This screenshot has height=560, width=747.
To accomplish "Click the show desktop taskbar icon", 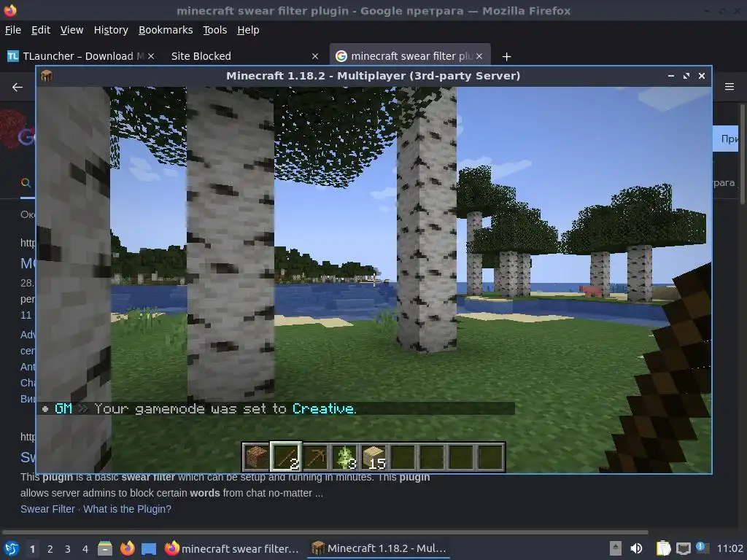I will (x=149, y=548).
